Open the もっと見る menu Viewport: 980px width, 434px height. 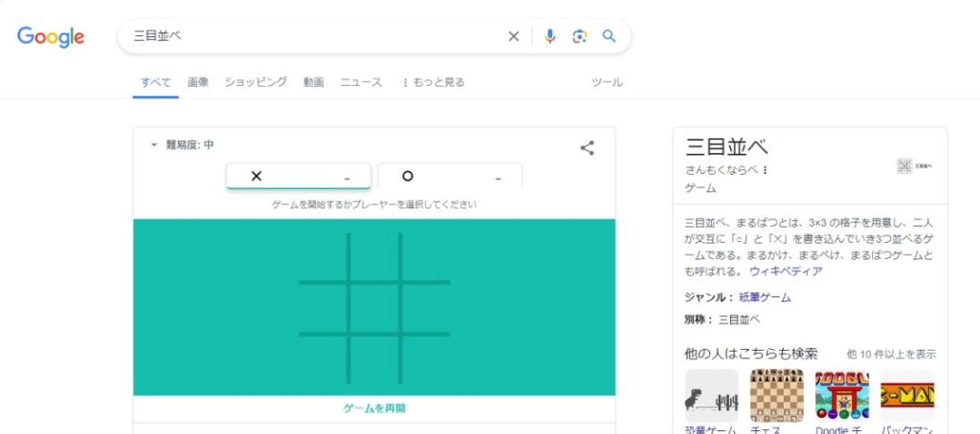[x=433, y=82]
